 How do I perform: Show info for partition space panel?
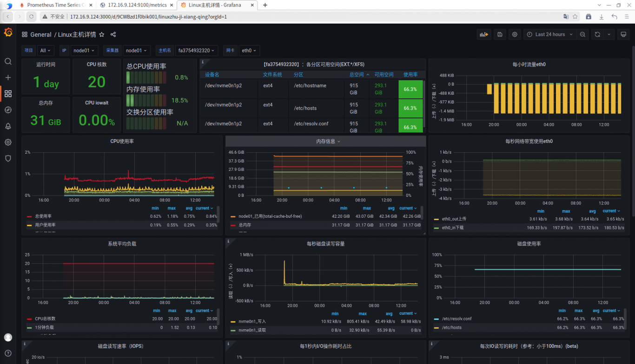point(203,61)
